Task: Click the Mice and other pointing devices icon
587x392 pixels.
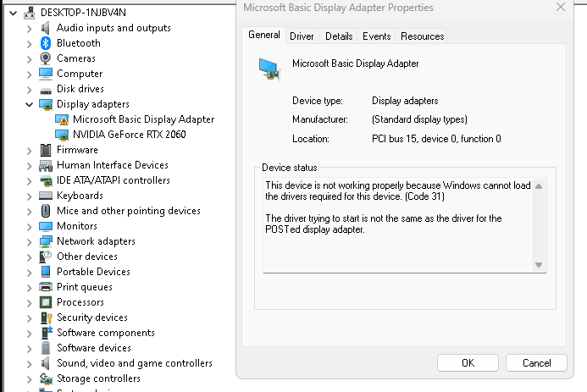Action: [x=46, y=211]
